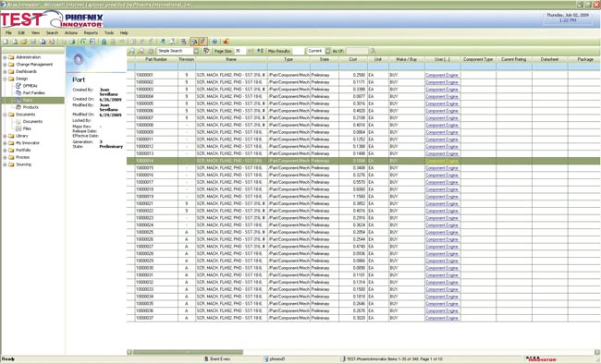The height and width of the screenshot is (364, 601).
Task: Expand the Dashboards folder
Action: [5, 72]
